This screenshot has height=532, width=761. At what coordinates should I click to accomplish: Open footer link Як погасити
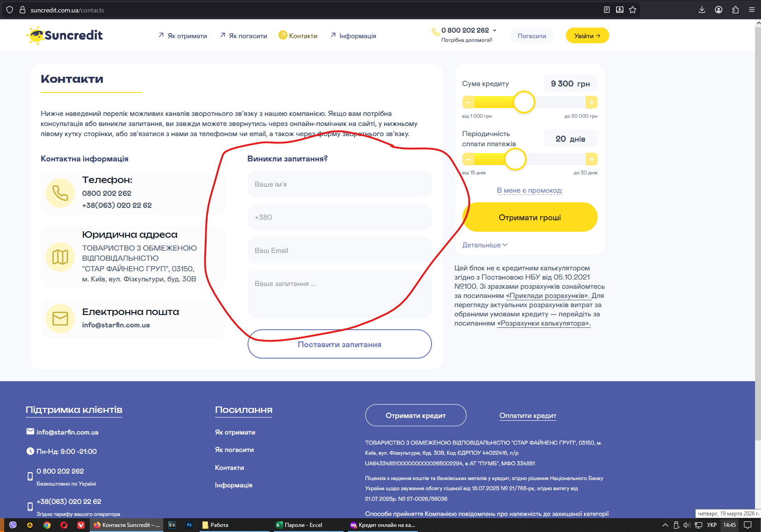[235, 450]
